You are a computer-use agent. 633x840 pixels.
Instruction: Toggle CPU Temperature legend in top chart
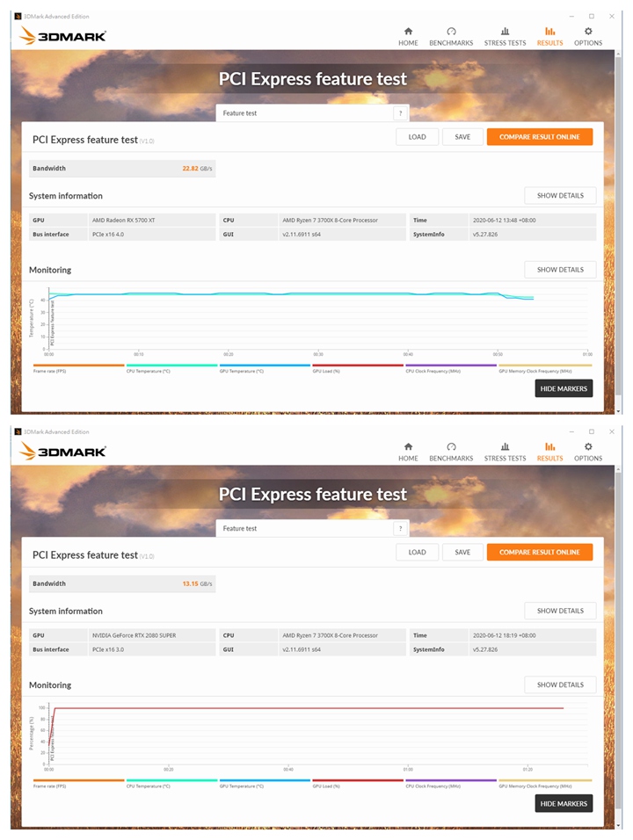[171, 368]
